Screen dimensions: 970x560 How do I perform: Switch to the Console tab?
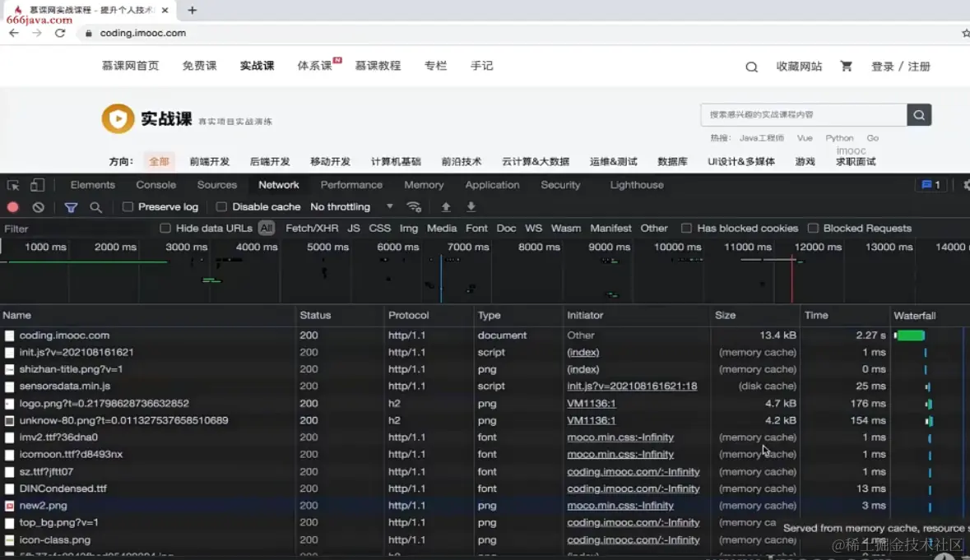(155, 185)
